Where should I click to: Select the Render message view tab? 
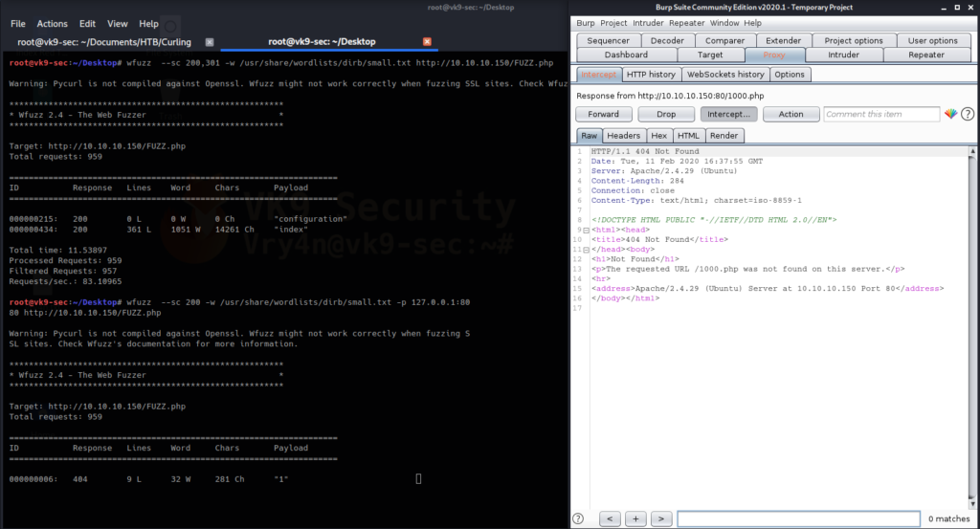point(724,136)
